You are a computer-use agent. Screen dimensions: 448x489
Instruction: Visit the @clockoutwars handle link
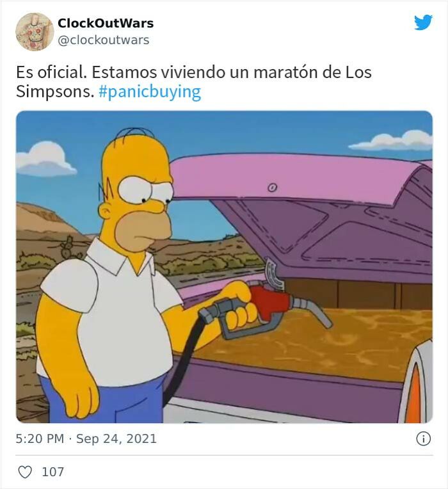click(104, 40)
